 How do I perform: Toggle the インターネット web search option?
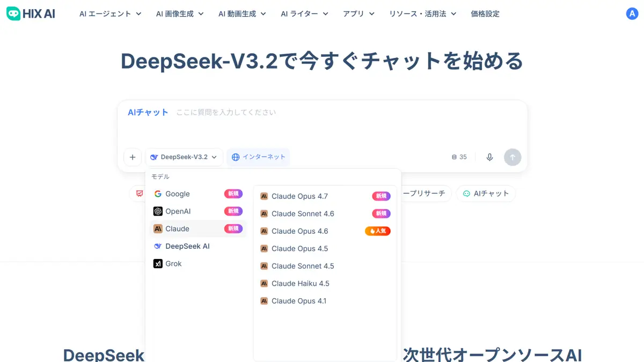[258, 157]
